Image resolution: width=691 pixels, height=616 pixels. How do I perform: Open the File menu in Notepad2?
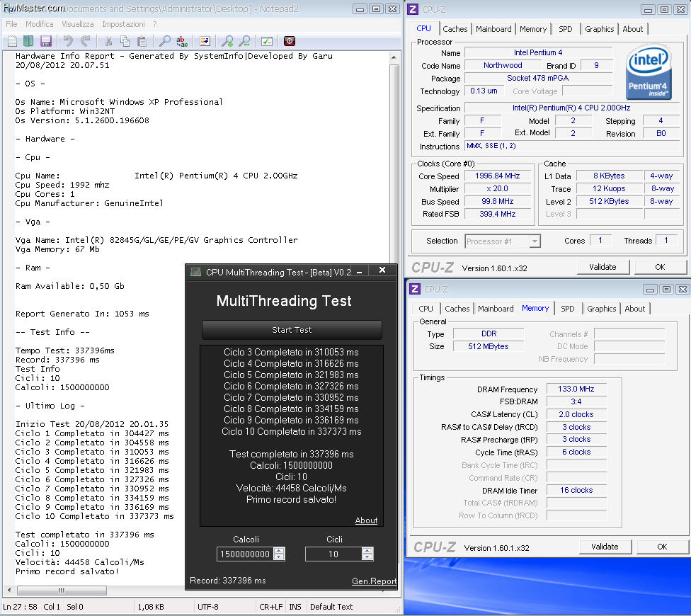(x=11, y=24)
